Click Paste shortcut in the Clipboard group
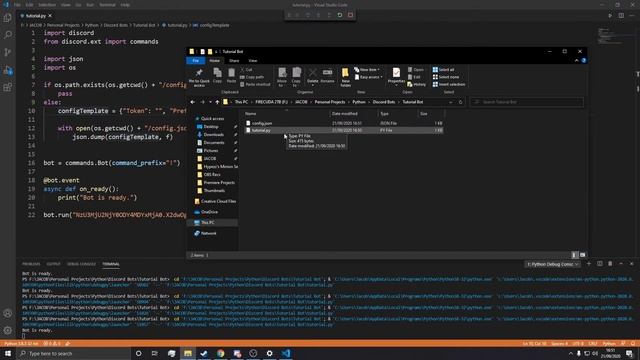Image resolution: width=640 pixels, height=360 pixels. (x=255, y=84)
